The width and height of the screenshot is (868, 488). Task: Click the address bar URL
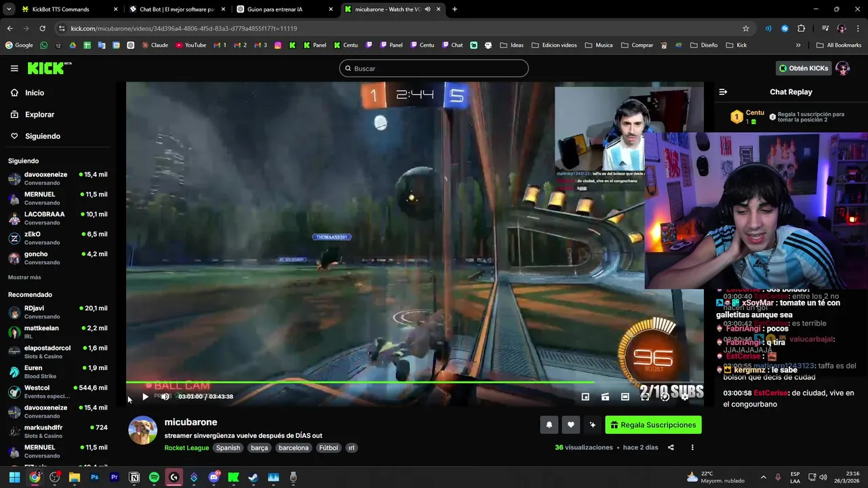[184, 28]
